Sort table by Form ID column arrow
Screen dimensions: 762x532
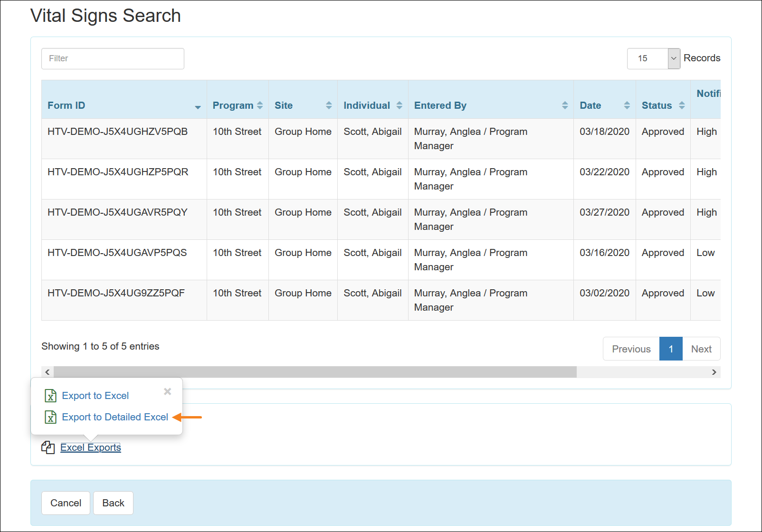click(x=198, y=106)
